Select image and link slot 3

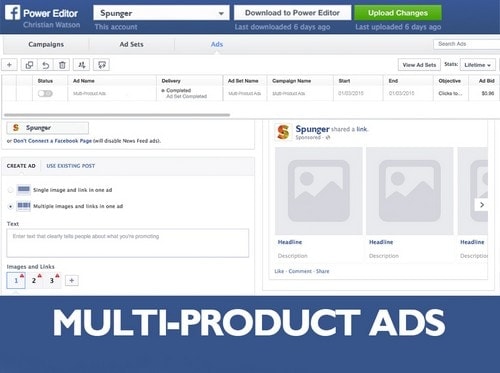point(52,280)
